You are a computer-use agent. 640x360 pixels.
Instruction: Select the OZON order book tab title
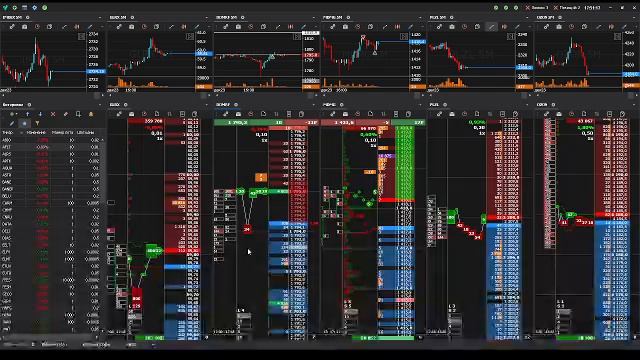point(542,105)
